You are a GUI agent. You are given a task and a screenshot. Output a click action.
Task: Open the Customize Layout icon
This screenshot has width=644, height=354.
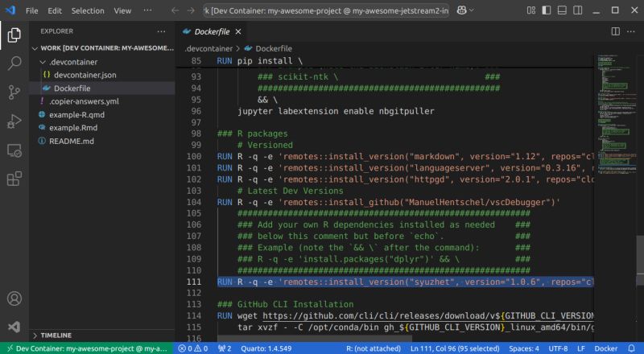pyautogui.click(x=531, y=10)
